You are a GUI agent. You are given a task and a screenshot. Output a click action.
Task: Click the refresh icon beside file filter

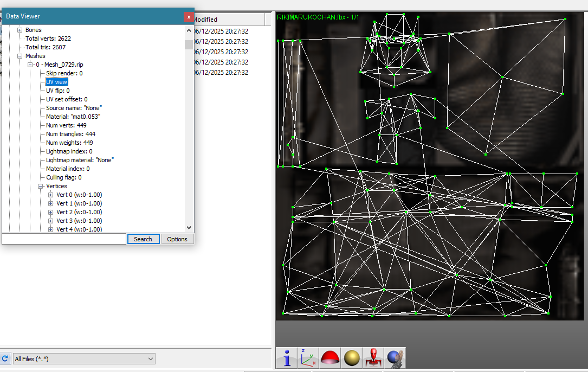tap(5, 358)
